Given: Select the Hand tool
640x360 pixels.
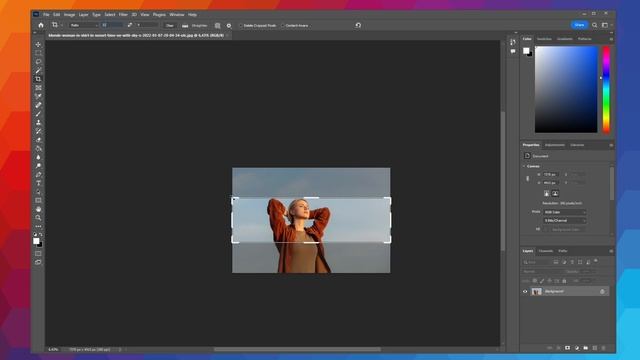Looking at the screenshot, I should pos(38,209).
